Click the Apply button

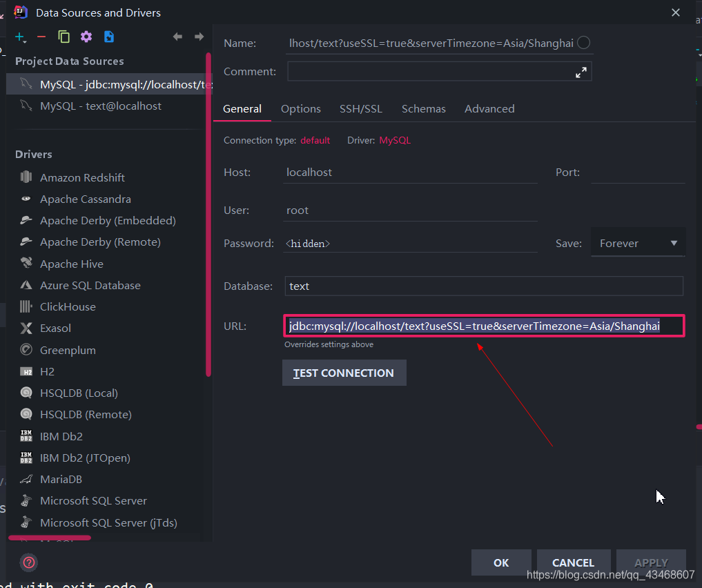[651, 562]
